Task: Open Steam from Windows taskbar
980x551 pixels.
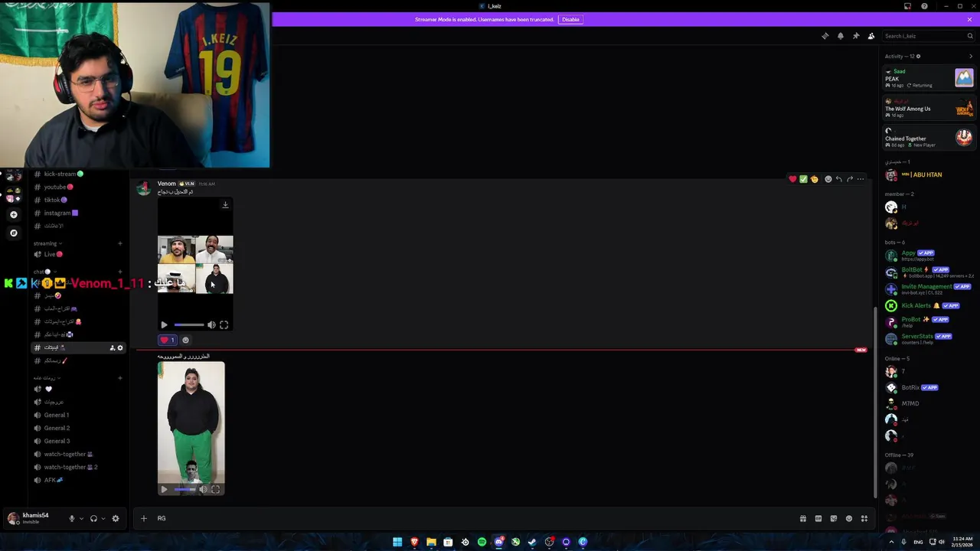Action: point(532,542)
